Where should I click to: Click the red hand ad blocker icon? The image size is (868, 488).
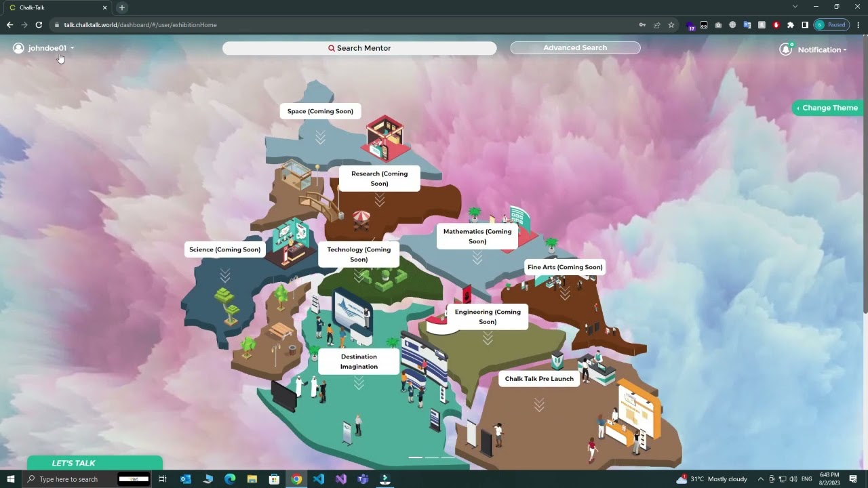776,25
